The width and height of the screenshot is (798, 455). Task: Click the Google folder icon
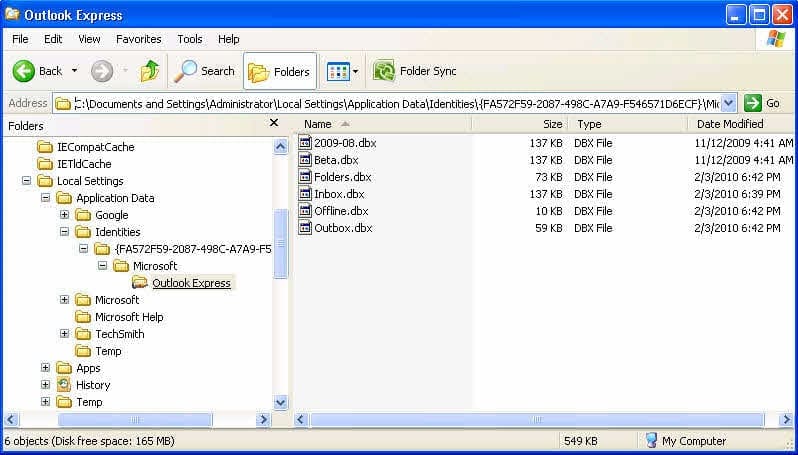83,215
